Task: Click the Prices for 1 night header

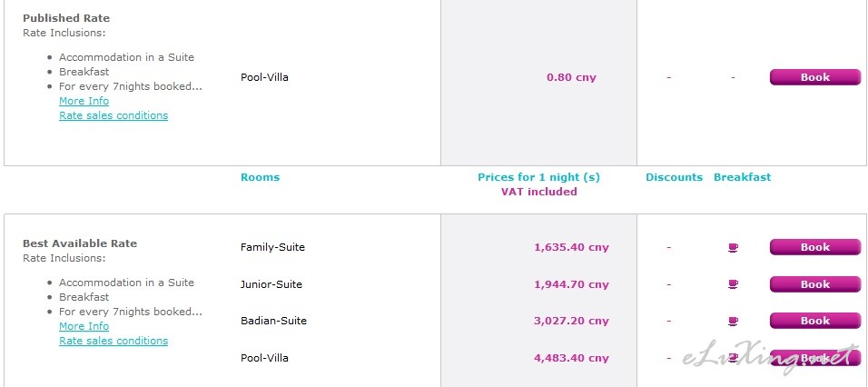Action: [x=538, y=177]
